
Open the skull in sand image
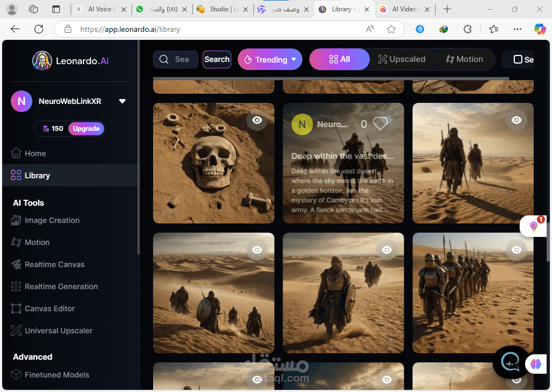(x=213, y=163)
